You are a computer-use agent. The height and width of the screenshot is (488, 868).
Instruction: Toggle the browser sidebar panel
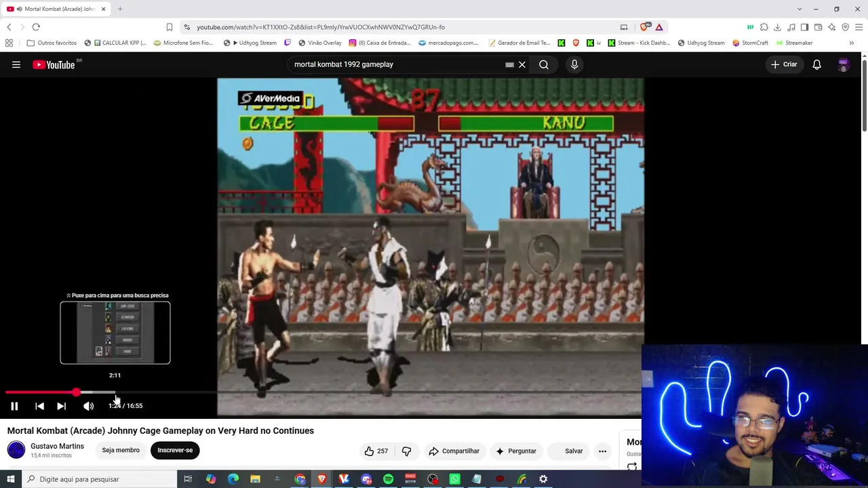[804, 27]
